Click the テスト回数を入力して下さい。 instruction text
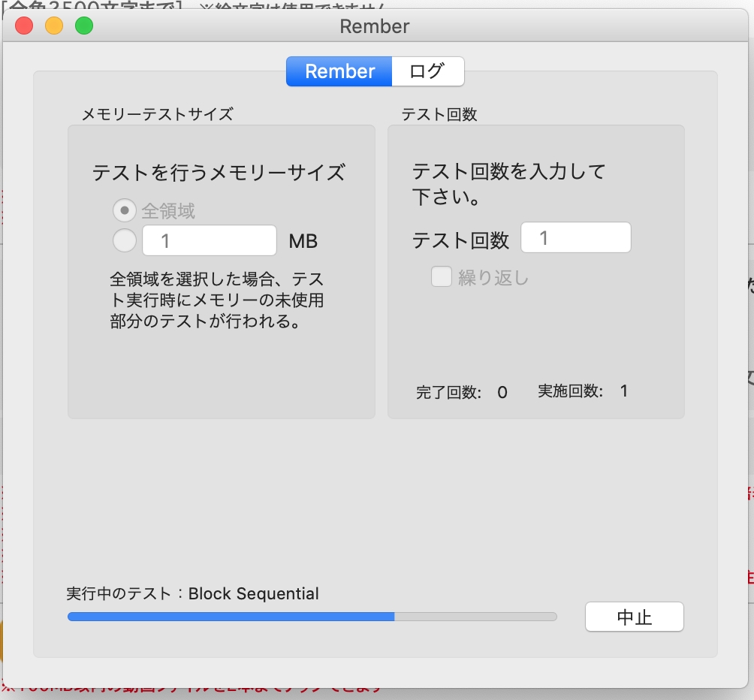The image size is (754, 700). coord(508,184)
